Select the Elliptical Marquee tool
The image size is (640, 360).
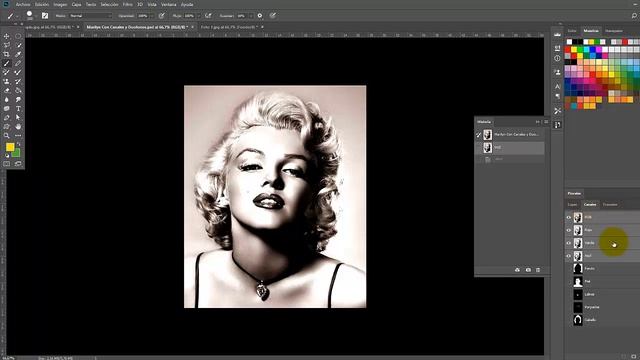(18, 36)
